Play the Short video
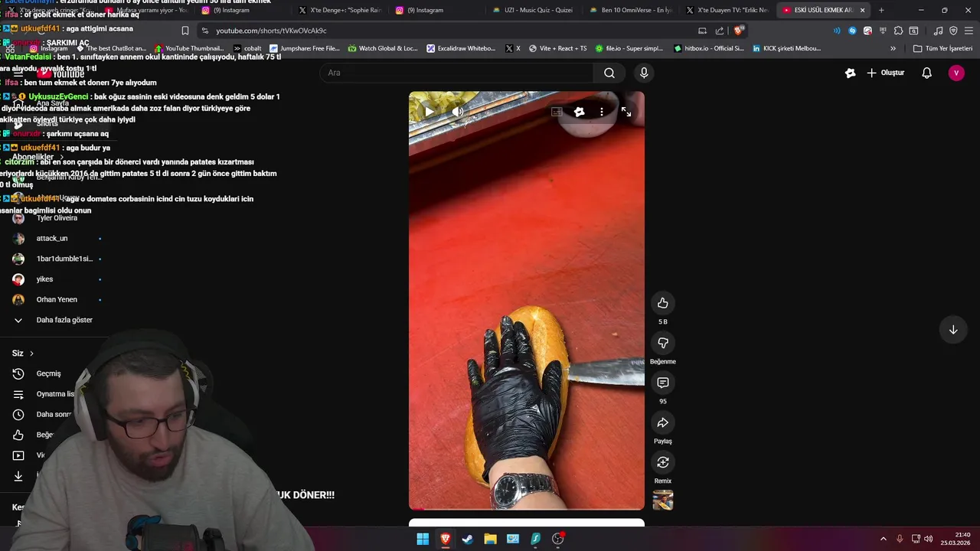Screen dimensions: 980x551 tap(429, 112)
